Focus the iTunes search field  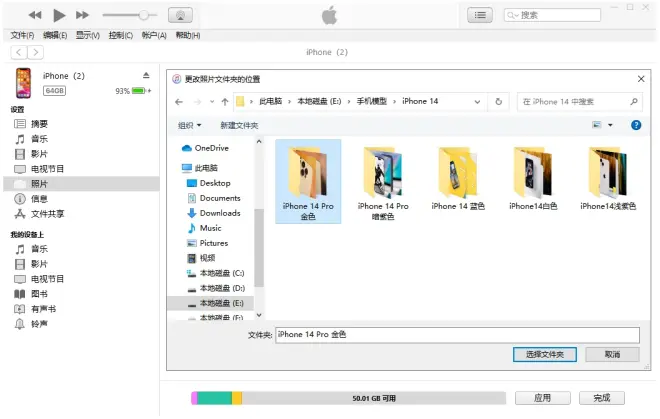click(x=552, y=16)
